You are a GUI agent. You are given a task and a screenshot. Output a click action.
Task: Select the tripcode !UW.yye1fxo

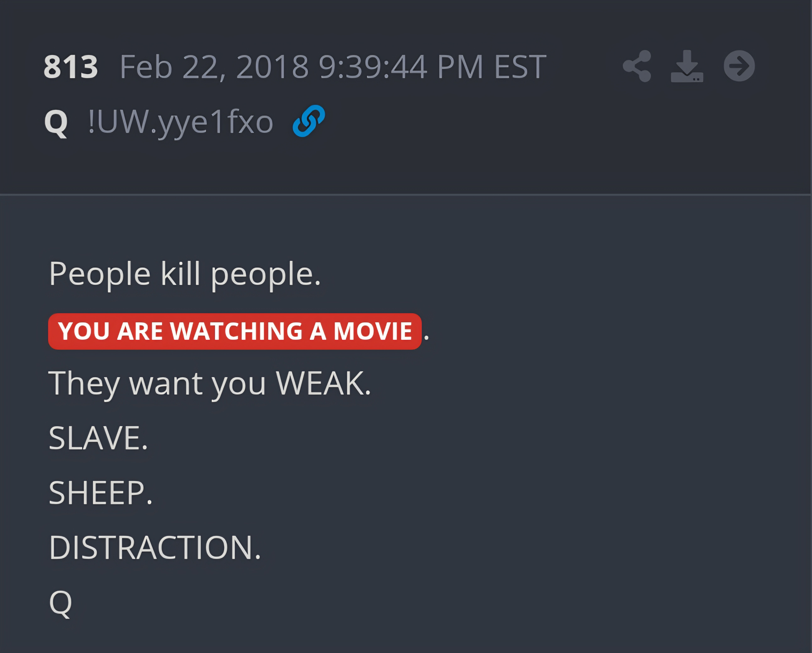tap(181, 122)
